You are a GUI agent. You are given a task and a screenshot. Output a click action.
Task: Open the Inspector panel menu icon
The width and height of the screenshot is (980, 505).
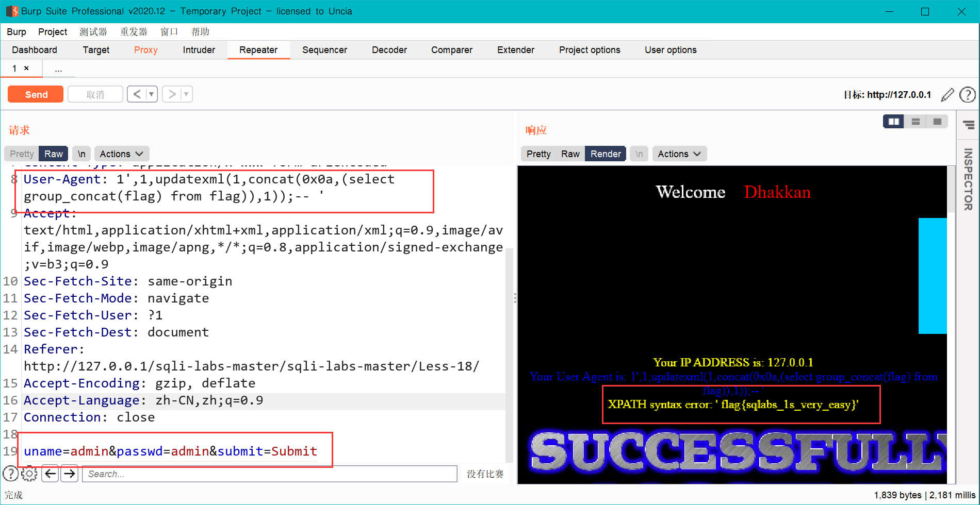[x=969, y=125]
